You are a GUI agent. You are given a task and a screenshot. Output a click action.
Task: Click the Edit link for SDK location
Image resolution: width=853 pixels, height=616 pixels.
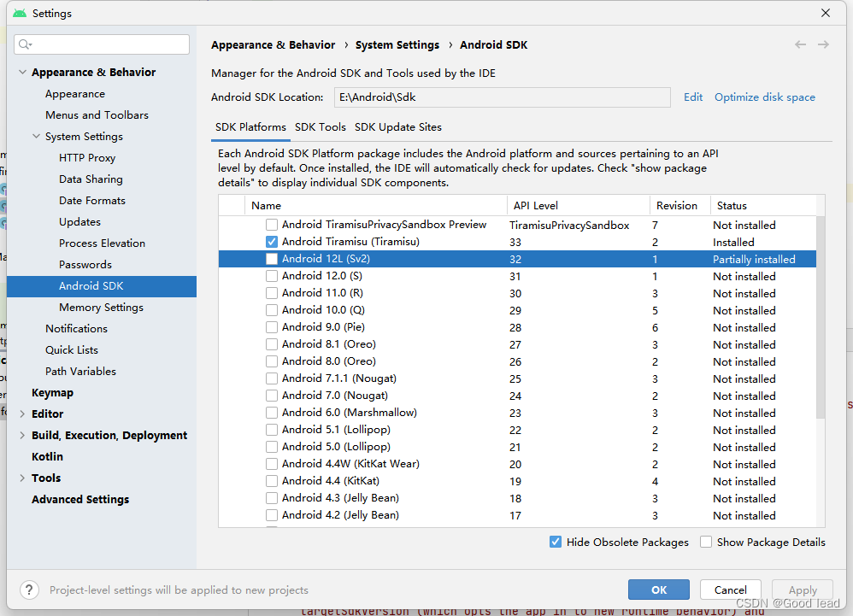[693, 97]
